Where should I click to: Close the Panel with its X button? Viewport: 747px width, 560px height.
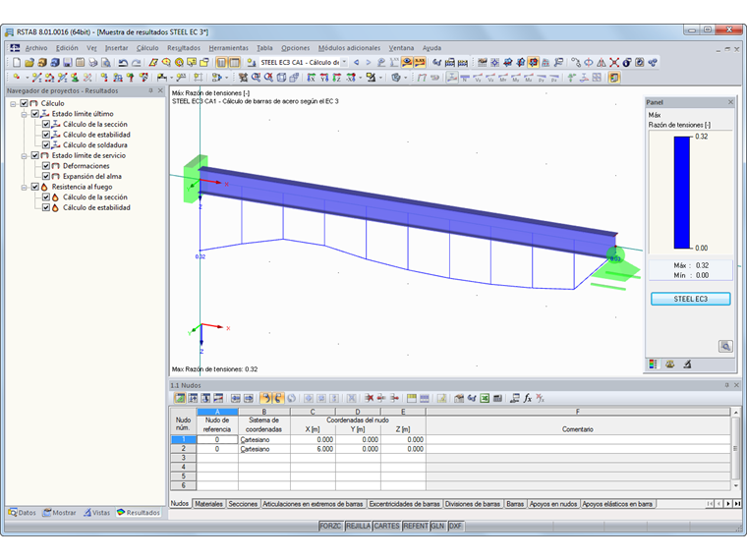tap(730, 102)
